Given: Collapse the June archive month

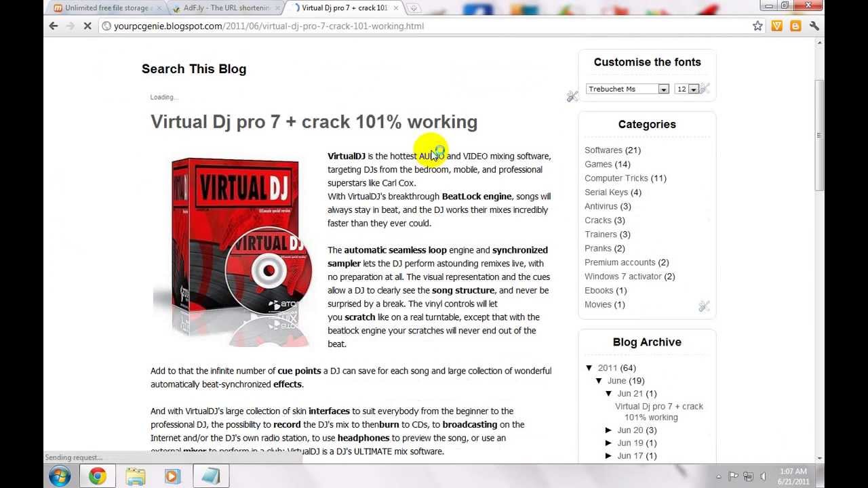Looking at the screenshot, I should [599, 381].
